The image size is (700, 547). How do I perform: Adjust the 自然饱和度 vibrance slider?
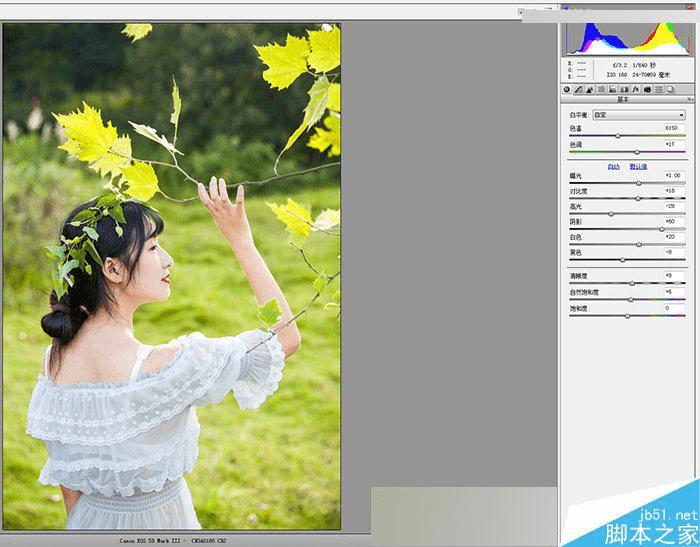(627, 300)
